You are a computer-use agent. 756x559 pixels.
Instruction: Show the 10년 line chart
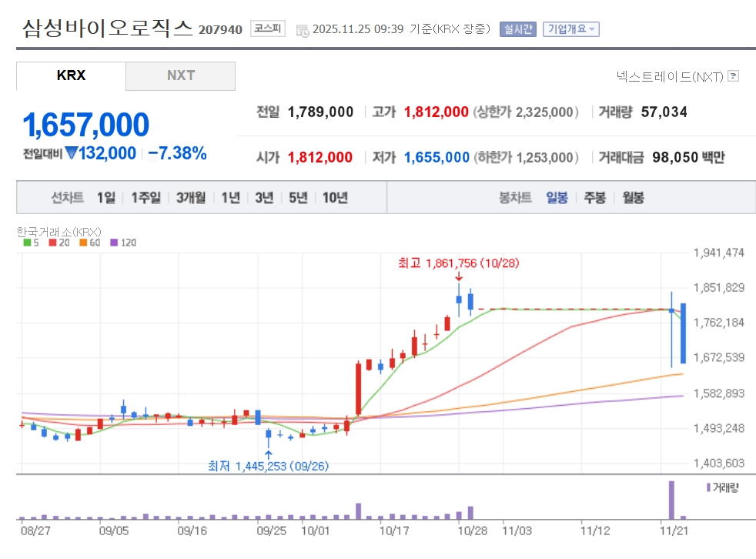(x=335, y=198)
